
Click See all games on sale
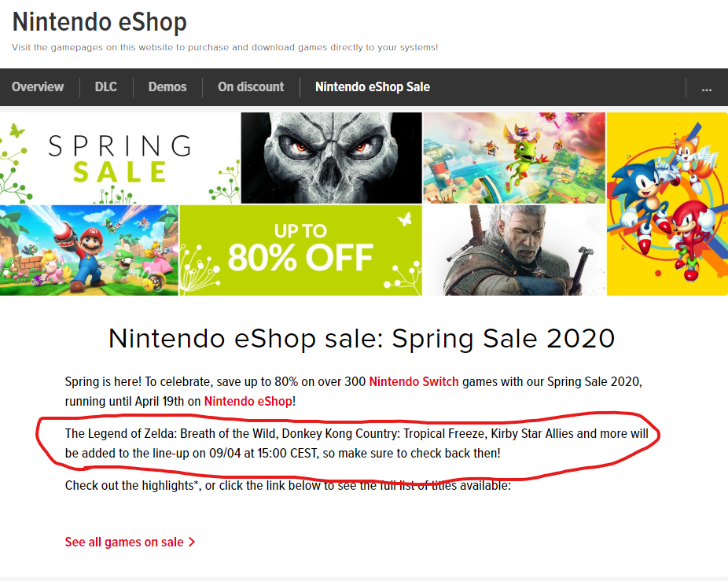124,542
